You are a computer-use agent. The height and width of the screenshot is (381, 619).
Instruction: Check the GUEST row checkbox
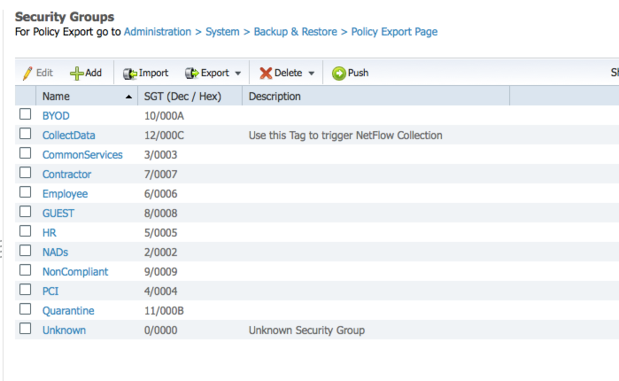pyautogui.click(x=25, y=212)
